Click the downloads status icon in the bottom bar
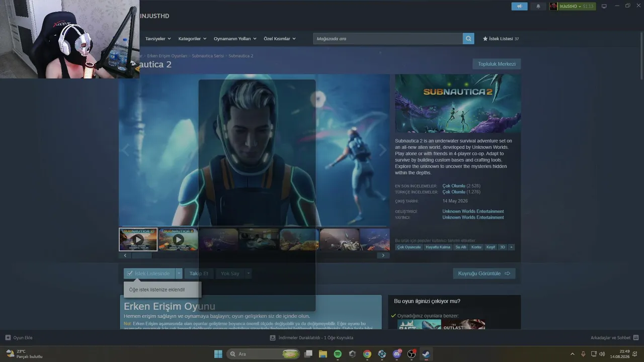This screenshot has height=362, width=644. tap(273, 338)
